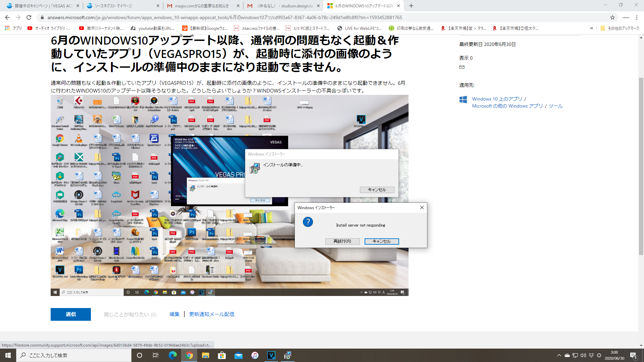Open the attached desktop screenshot image

point(229,195)
